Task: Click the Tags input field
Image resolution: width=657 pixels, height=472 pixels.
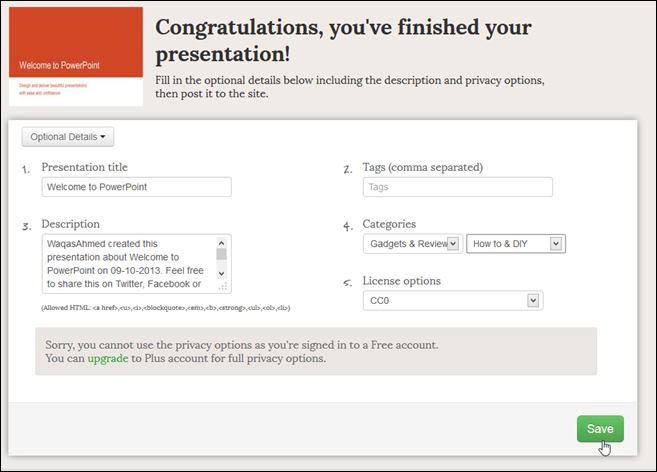Action: (x=458, y=187)
